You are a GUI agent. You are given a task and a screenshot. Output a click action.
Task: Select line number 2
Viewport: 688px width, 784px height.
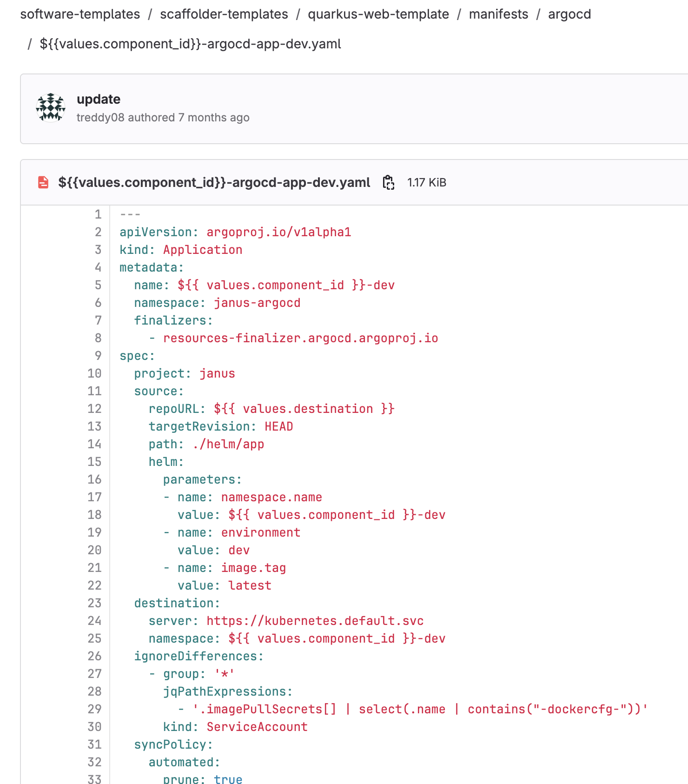98,232
